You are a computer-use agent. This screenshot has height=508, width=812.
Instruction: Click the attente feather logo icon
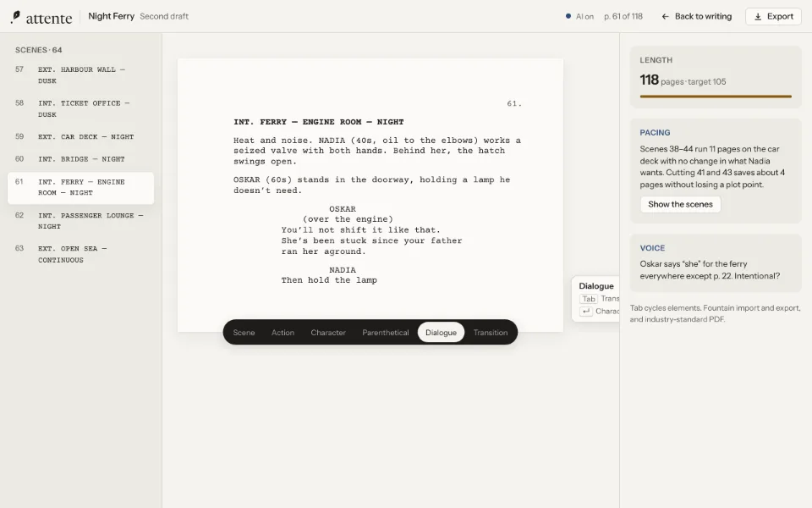click(x=15, y=17)
